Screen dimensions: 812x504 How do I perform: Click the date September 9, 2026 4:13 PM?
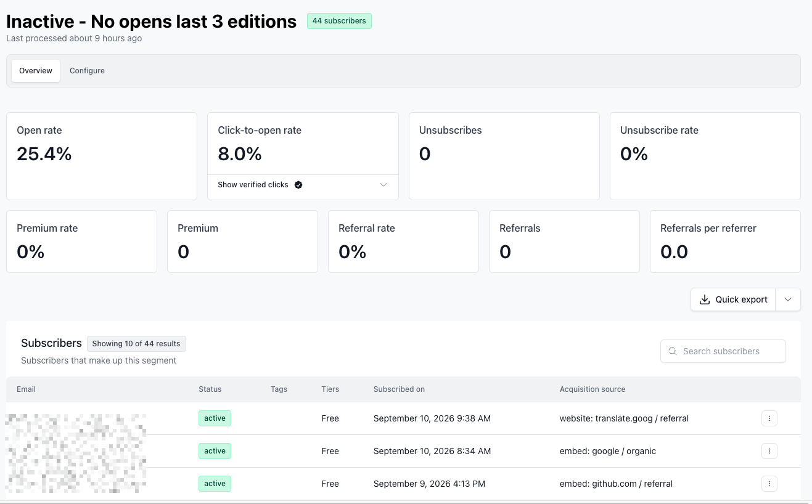[x=429, y=484]
